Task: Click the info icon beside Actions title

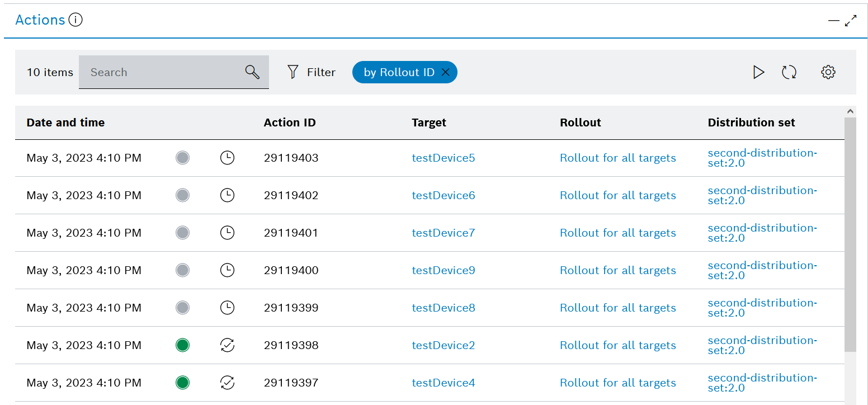Action: (x=76, y=20)
